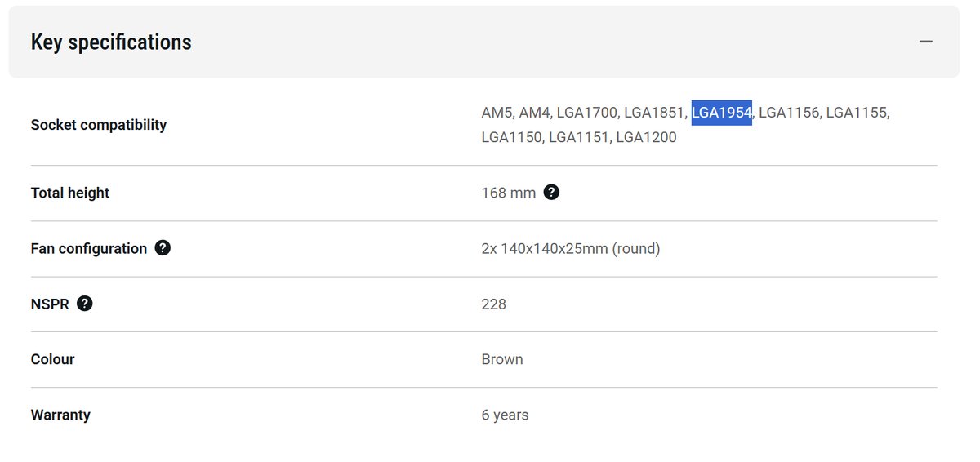The image size is (980, 462).
Task: Click the Fan configuration label
Action: coord(89,249)
